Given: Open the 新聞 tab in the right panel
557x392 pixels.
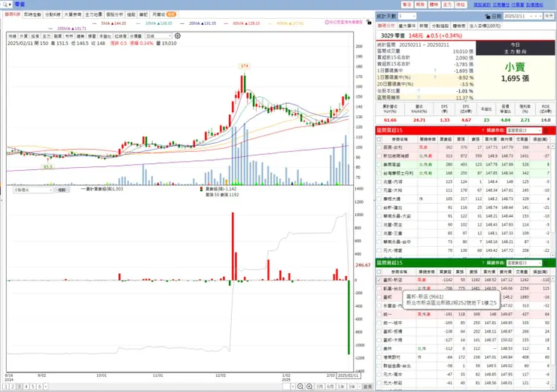Looking at the screenshot, I should (424, 26).
